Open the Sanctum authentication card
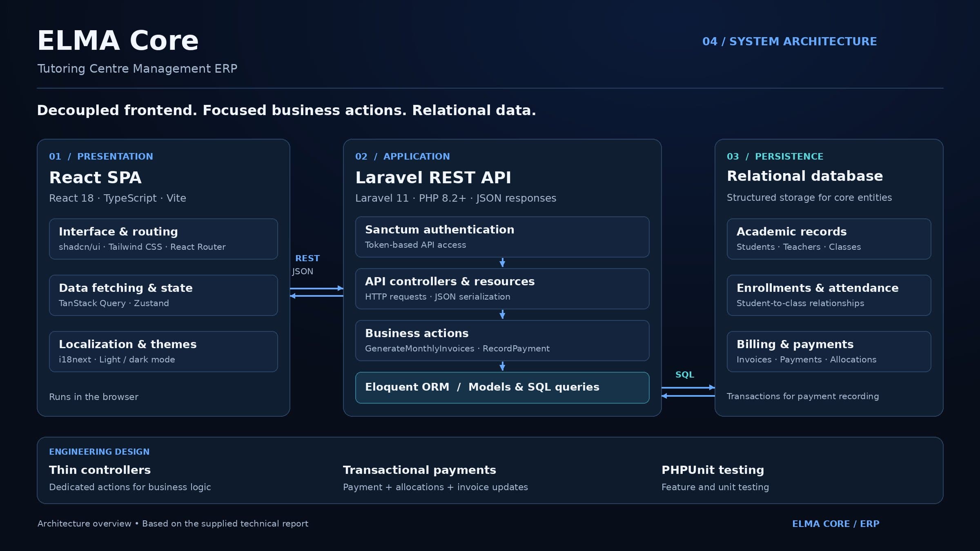The height and width of the screenshot is (551, 980). pos(502,237)
